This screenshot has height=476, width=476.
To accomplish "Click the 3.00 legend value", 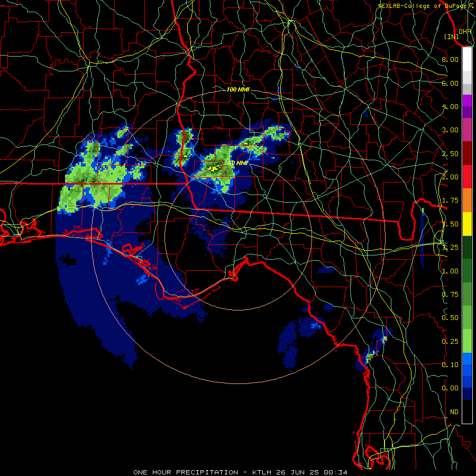I will [450, 130].
